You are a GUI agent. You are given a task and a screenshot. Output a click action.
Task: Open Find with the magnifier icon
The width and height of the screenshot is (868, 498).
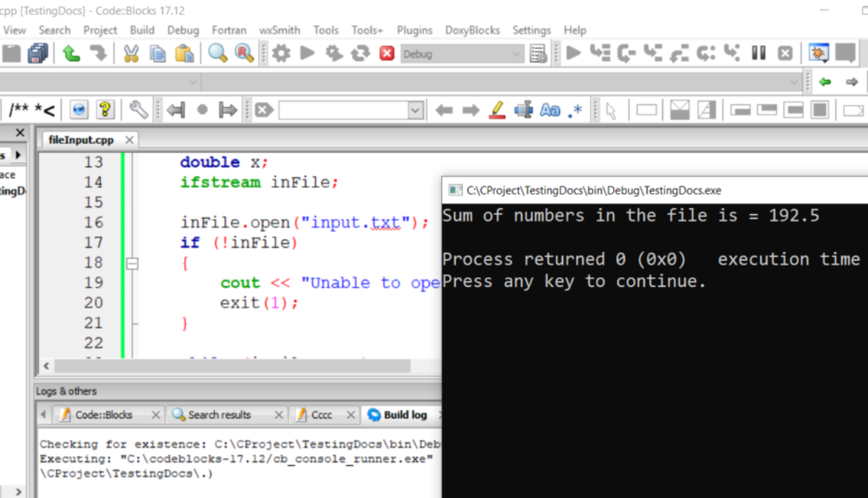(x=218, y=54)
